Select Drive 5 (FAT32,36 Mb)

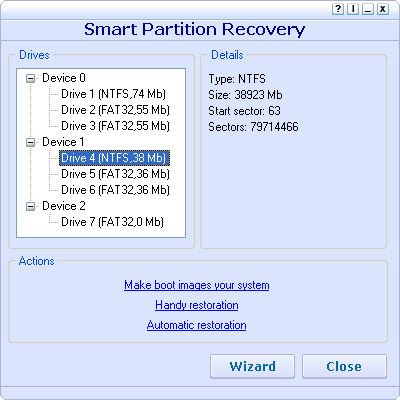115,174
